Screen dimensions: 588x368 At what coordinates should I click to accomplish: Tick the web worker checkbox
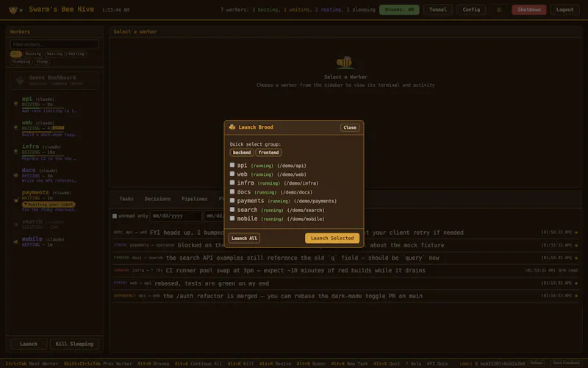(232, 174)
